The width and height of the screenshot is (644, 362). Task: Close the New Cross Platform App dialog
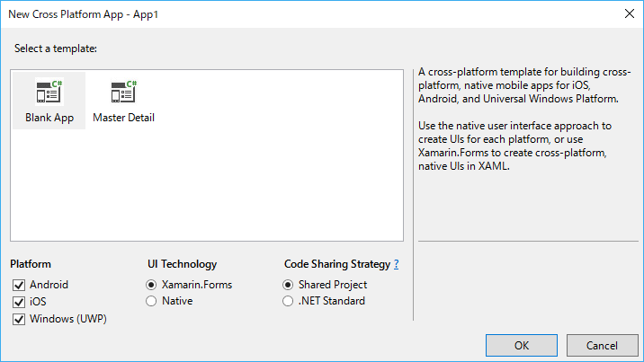(x=630, y=14)
